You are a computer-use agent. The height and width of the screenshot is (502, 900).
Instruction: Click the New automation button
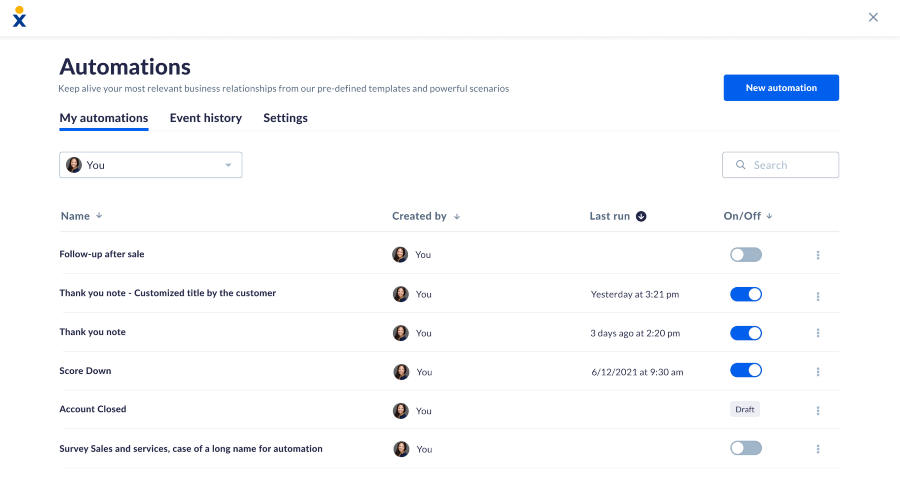point(781,88)
